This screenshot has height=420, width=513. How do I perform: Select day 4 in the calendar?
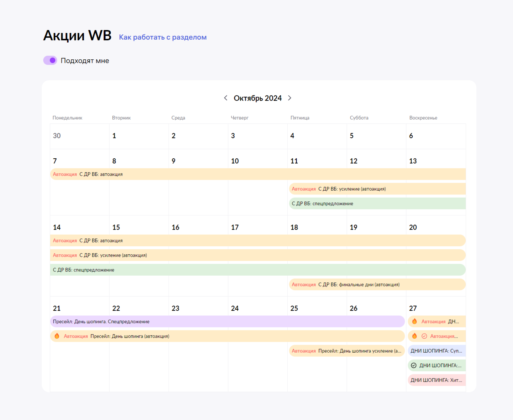tap(292, 136)
